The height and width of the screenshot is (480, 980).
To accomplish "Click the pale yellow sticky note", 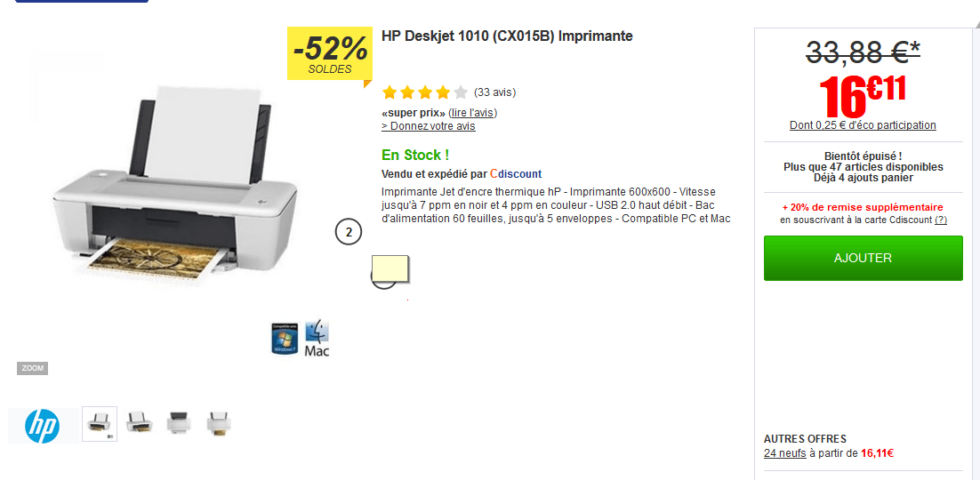I will click(389, 269).
